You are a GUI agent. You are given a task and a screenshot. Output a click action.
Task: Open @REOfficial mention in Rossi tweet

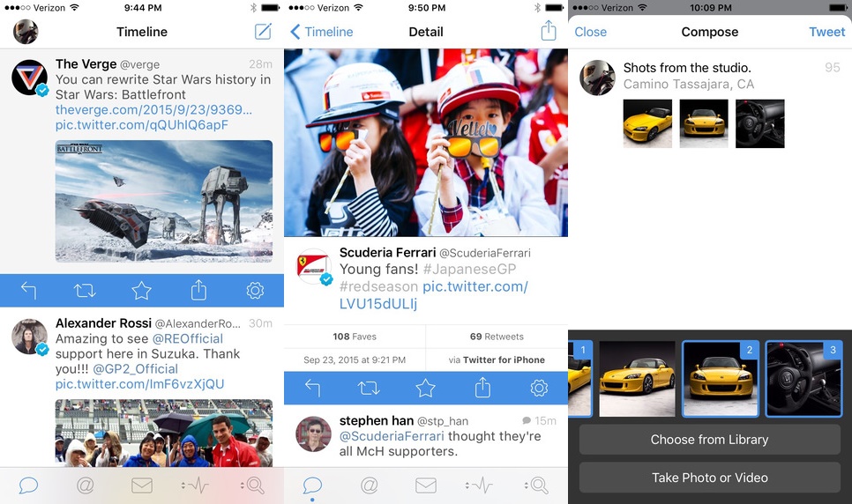(188, 339)
